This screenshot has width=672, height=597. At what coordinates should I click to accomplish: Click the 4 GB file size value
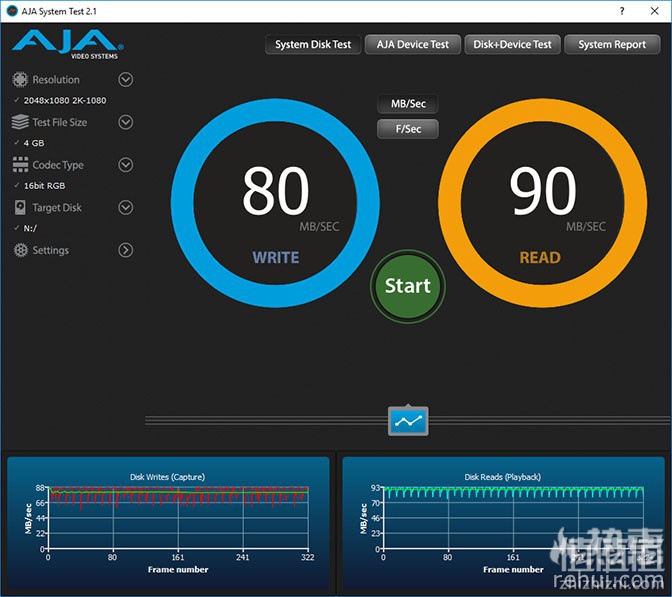34,143
